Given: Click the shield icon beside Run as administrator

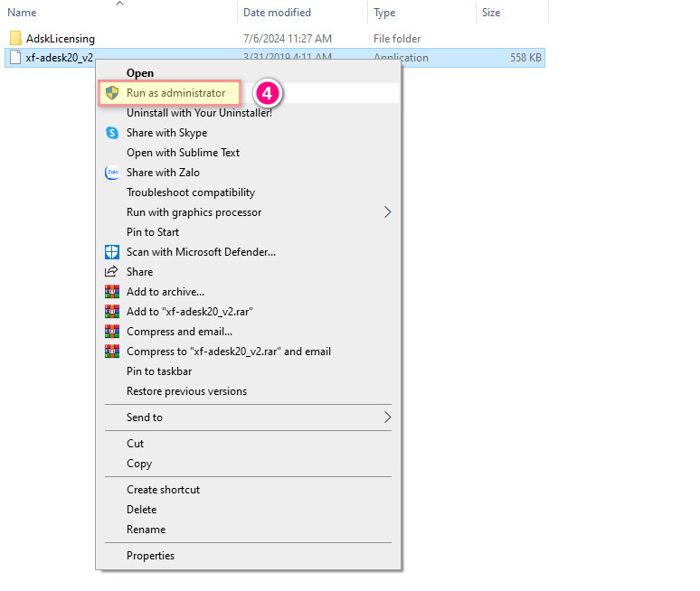Looking at the screenshot, I should 112,93.
